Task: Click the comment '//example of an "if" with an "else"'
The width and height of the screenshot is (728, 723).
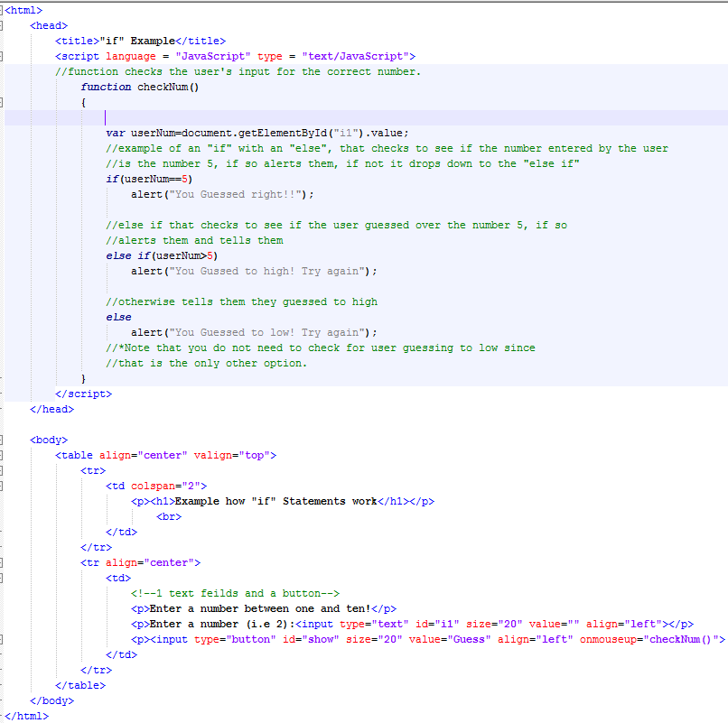Action: [x=387, y=148]
